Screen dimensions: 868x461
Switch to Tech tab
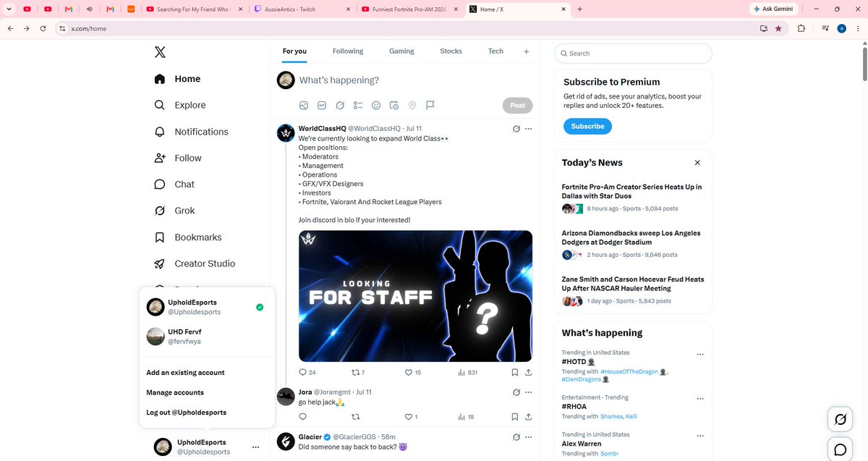(495, 51)
